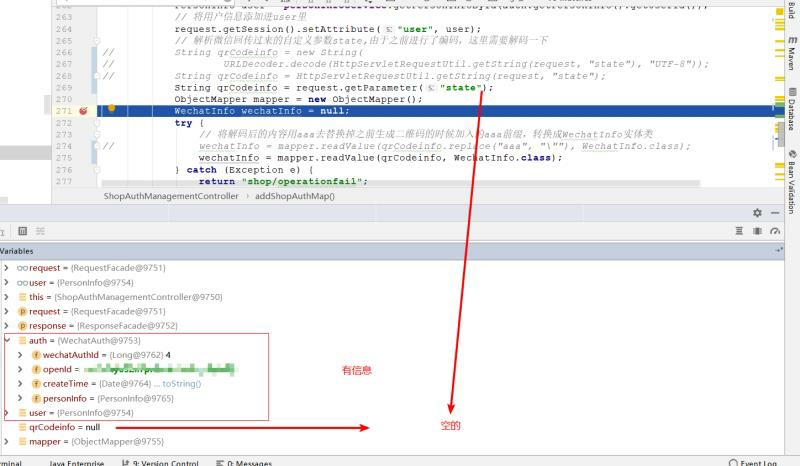The width and height of the screenshot is (800, 466).
Task: Open the Java Enterprise tab
Action: point(77,462)
